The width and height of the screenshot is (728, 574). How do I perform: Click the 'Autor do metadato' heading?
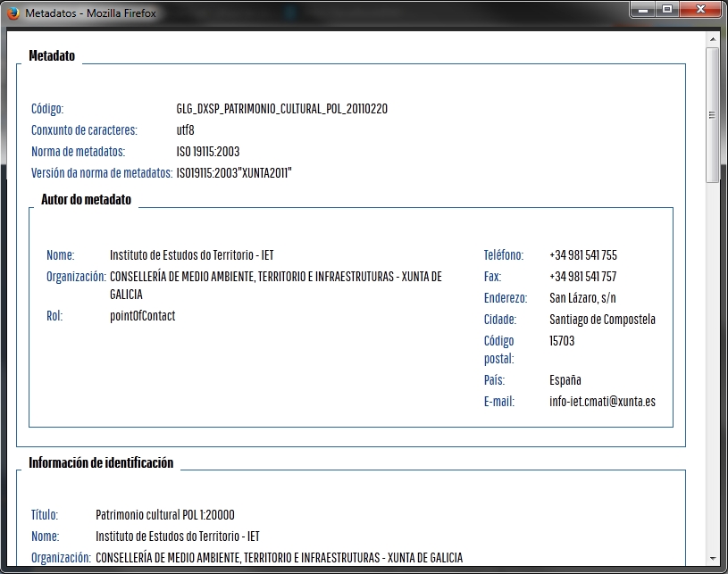[x=86, y=200]
